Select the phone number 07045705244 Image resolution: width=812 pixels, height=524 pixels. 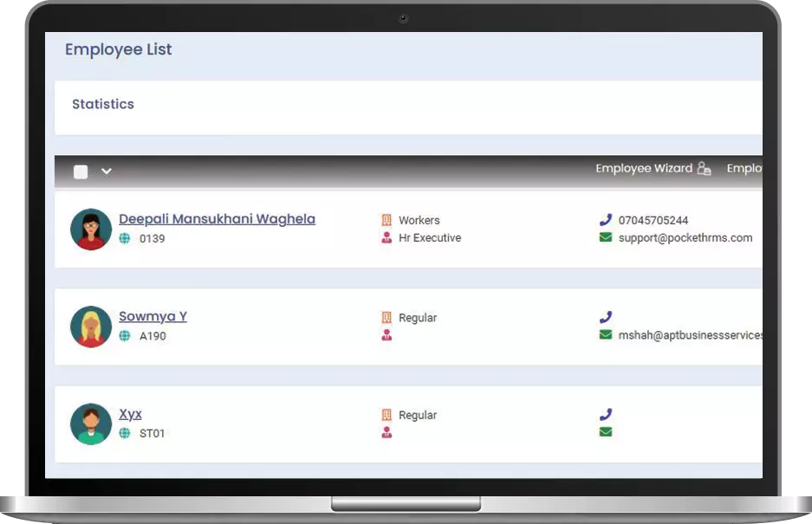[x=653, y=220]
